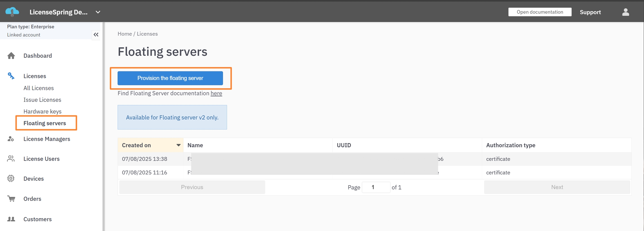644x231 pixels.
Task: Go to Issue Licenses page
Action: (x=42, y=100)
